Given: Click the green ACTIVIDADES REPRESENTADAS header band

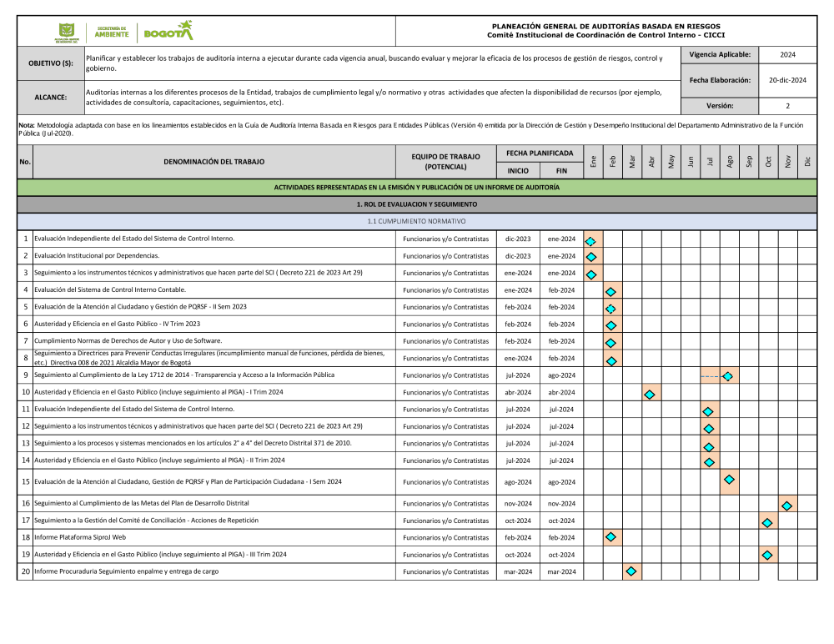Looking at the screenshot, I should [x=417, y=188].
